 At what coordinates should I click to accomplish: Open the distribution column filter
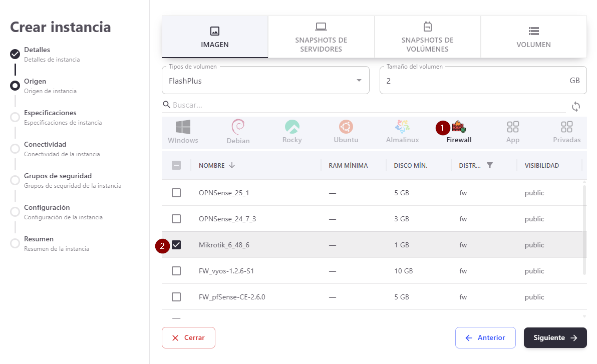(490, 165)
